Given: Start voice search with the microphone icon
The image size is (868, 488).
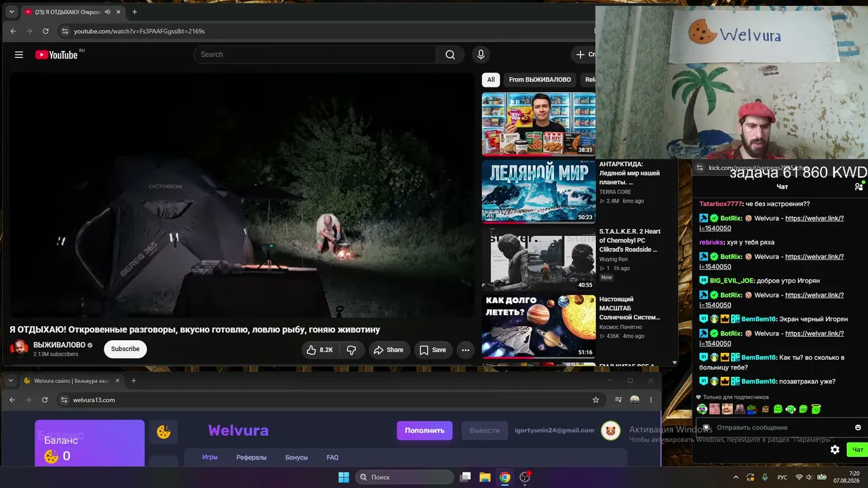Looking at the screenshot, I should pyautogui.click(x=481, y=55).
